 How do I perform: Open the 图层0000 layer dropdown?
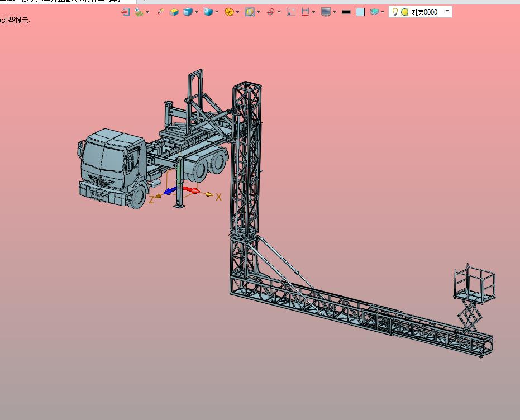[x=447, y=11]
